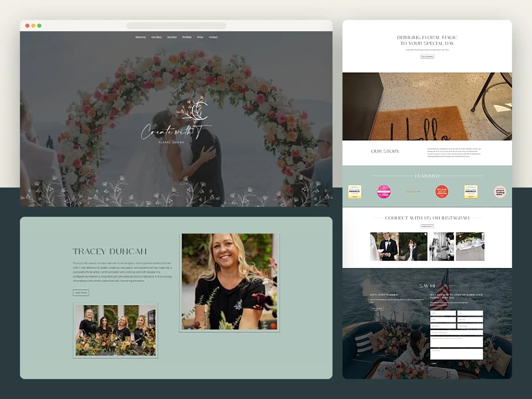
Task: Click the red Best Of Weddings badge
Action: pyautogui.click(x=442, y=192)
